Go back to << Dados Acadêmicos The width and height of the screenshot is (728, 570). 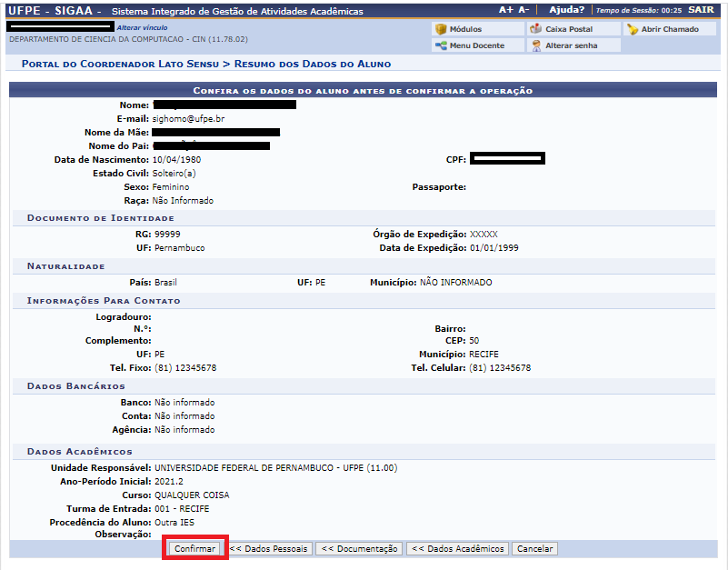click(x=457, y=549)
